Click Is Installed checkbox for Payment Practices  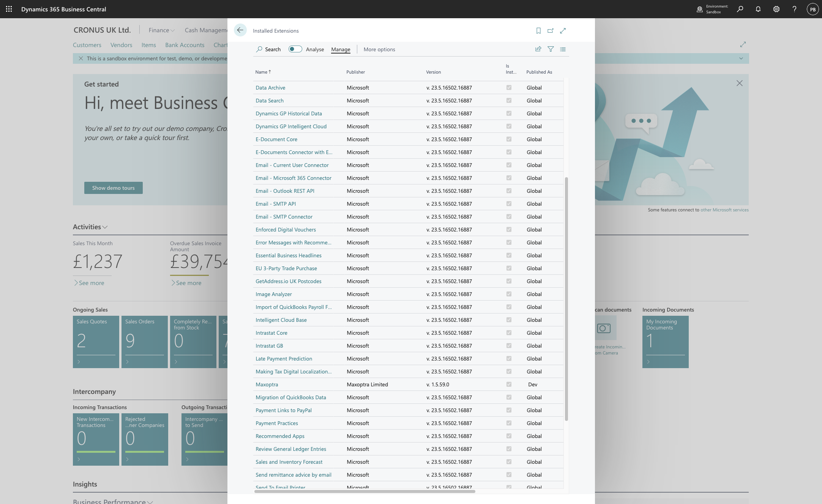[x=509, y=423]
